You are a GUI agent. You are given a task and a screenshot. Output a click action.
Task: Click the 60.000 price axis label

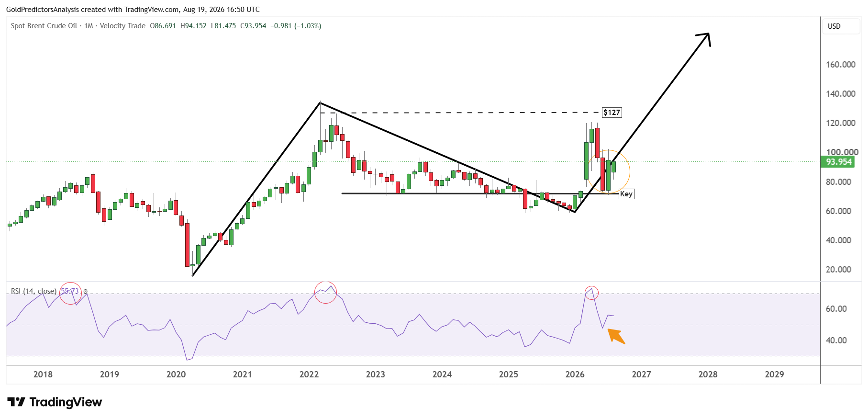tap(838, 211)
